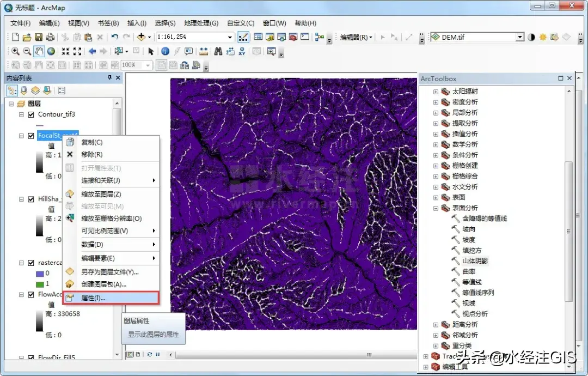This screenshot has height=376, width=588.
Task: Select the Pan hand tool
Action: click(39, 51)
